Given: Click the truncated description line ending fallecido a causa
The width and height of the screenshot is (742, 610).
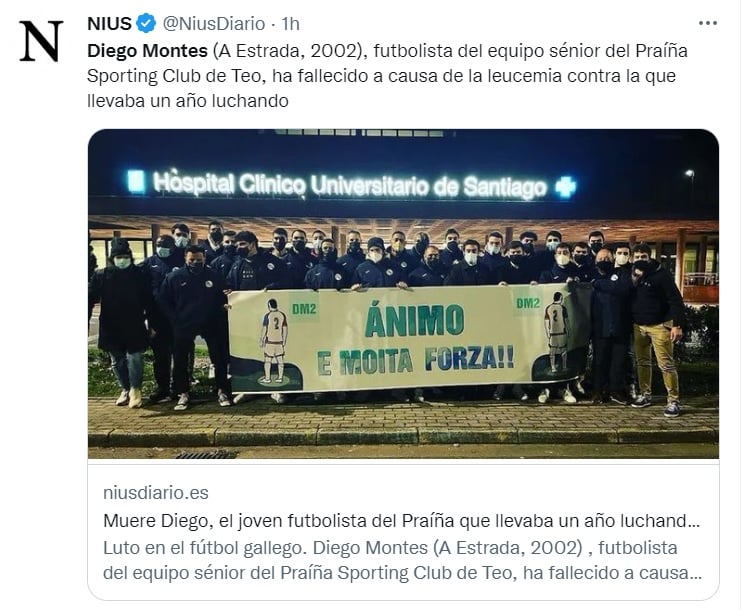Looking at the screenshot, I should [402, 573].
